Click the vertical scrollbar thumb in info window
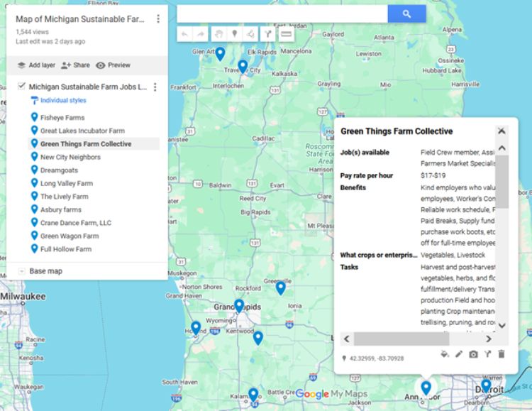 point(501,182)
